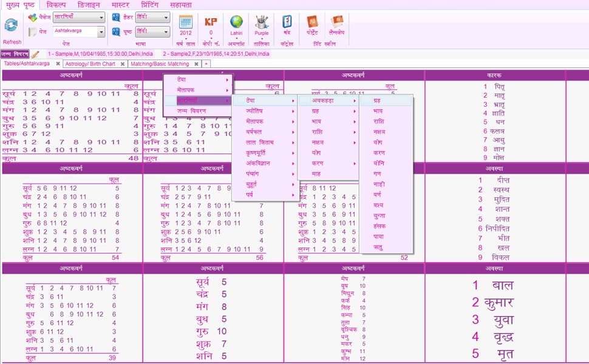Click the हैडर language ABC icon
The height and width of the screenshot is (364, 589).
116,17
